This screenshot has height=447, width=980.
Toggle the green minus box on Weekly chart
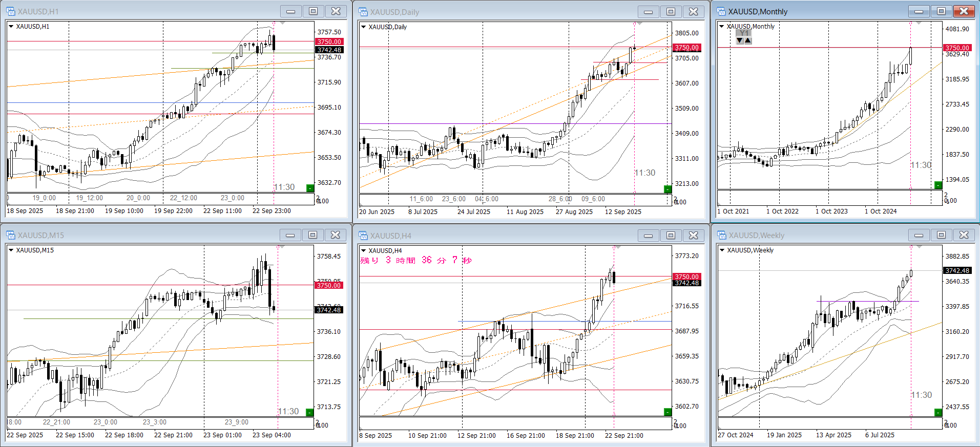tap(938, 412)
